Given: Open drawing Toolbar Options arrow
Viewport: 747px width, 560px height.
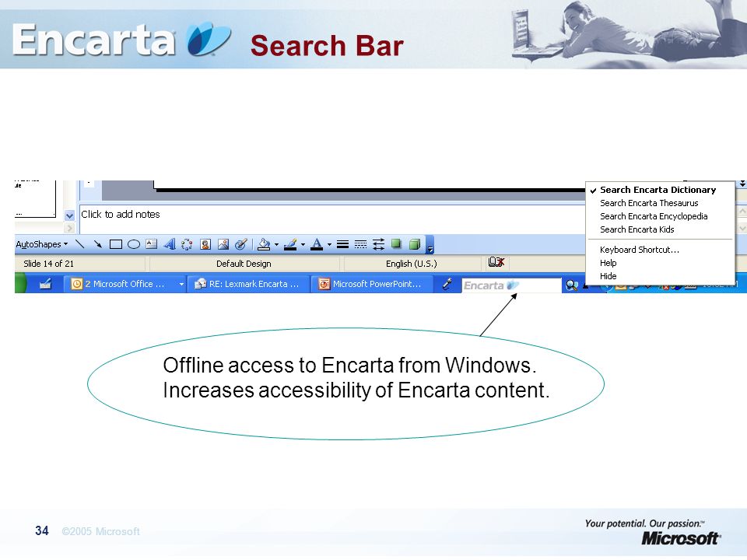Looking at the screenshot, I should click(430, 245).
